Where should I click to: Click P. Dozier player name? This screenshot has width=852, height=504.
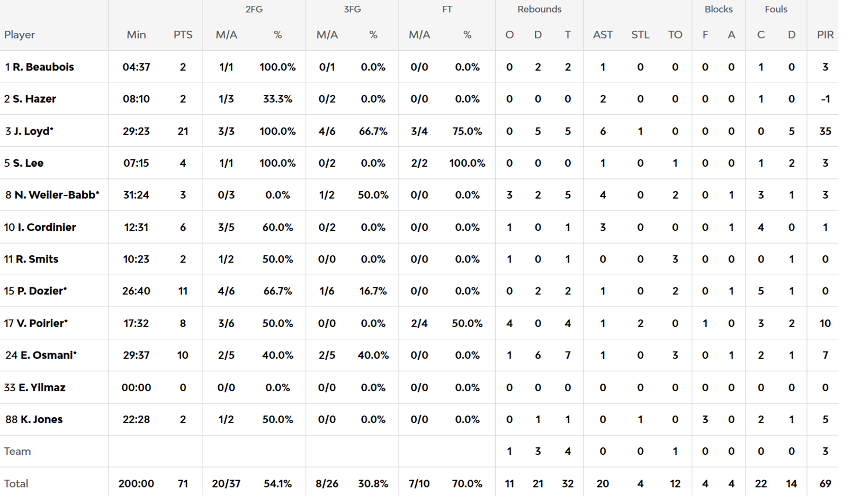[x=41, y=291]
